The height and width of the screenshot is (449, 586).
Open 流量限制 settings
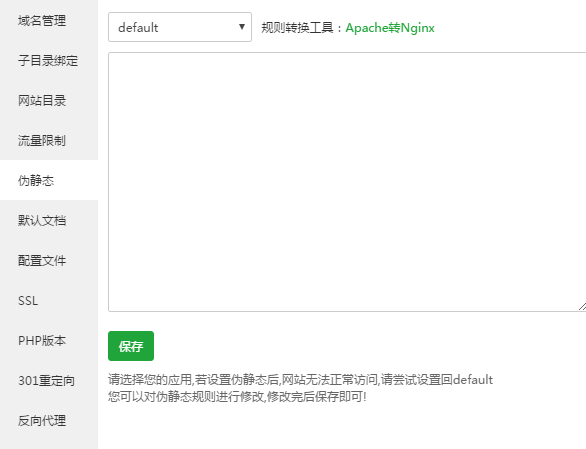[x=49, y=141]
